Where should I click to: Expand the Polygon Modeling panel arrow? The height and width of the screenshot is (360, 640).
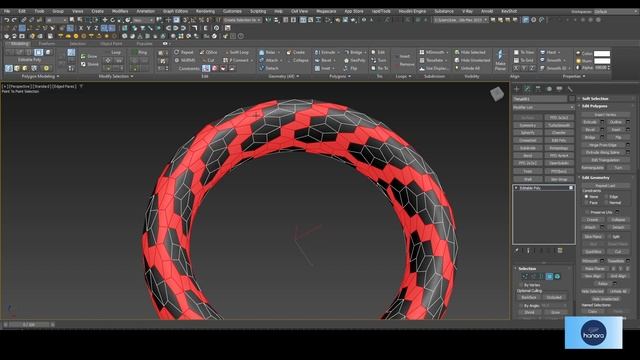58,76
